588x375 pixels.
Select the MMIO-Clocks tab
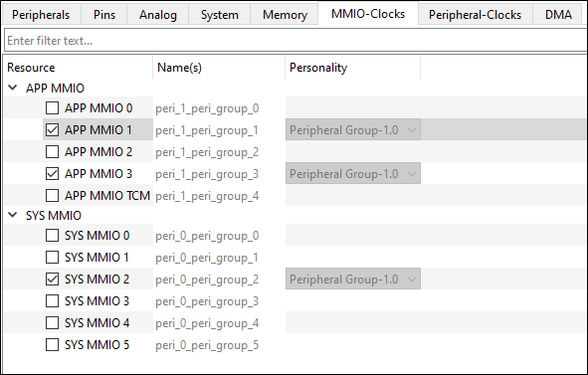pos(368,14)
